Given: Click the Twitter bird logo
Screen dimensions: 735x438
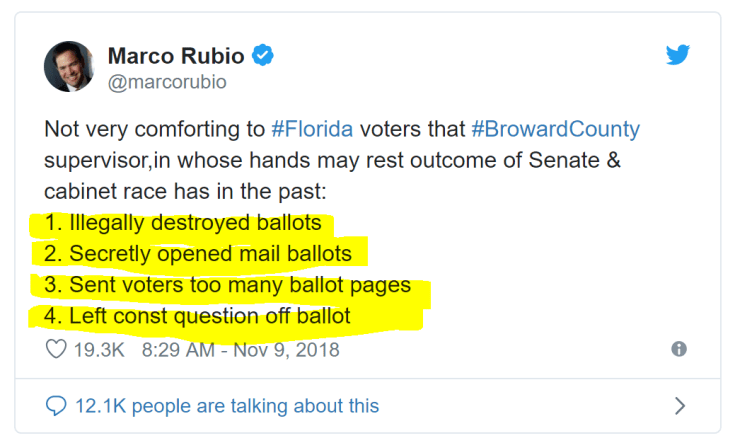Looking at the screenshot, I should pos(678,56).
